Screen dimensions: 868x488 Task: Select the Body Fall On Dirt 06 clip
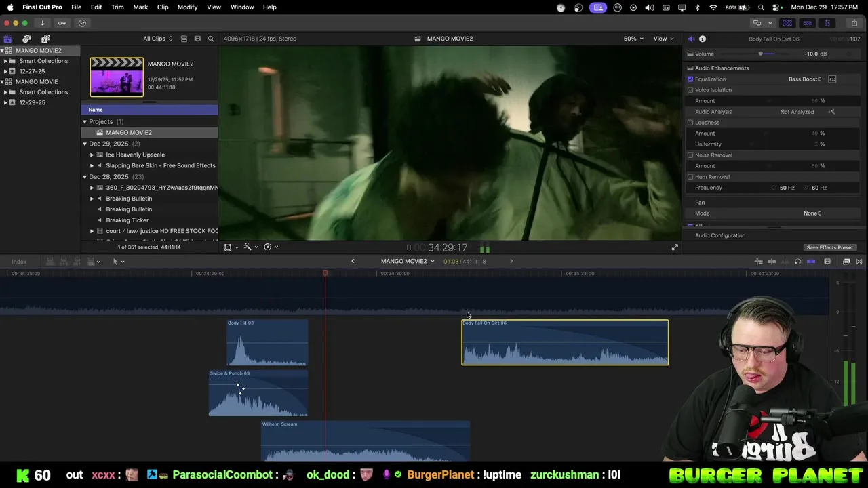(565, 342)
